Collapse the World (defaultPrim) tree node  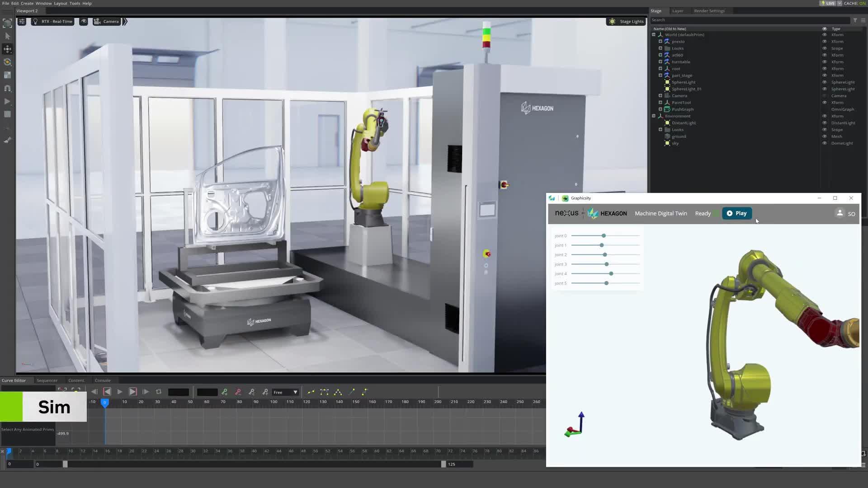653,35
